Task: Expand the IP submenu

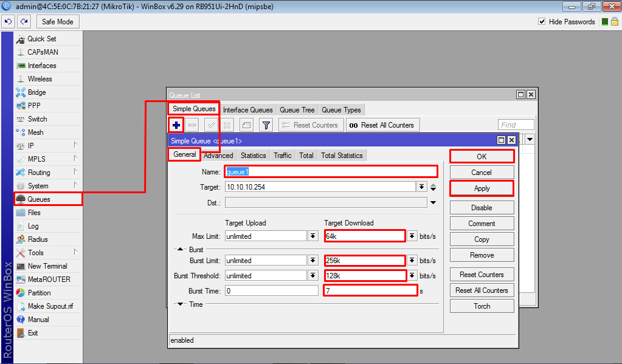Action: [48, 145]
